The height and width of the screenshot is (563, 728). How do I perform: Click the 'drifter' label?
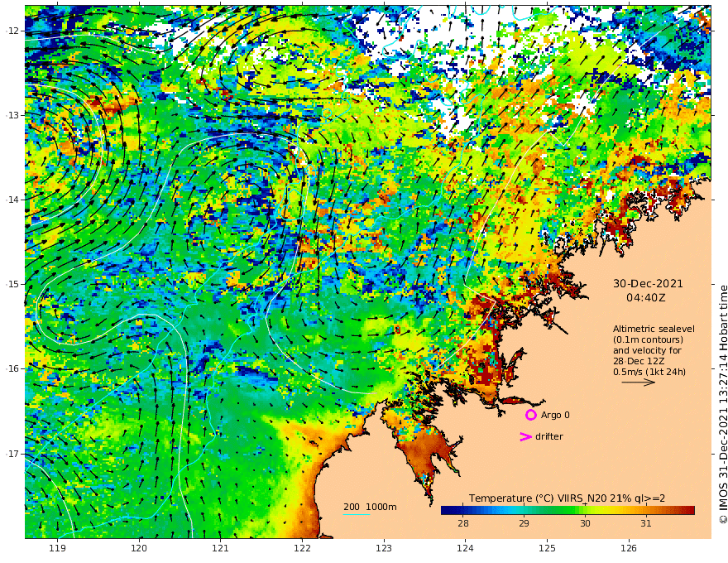(x=548, y=436)
